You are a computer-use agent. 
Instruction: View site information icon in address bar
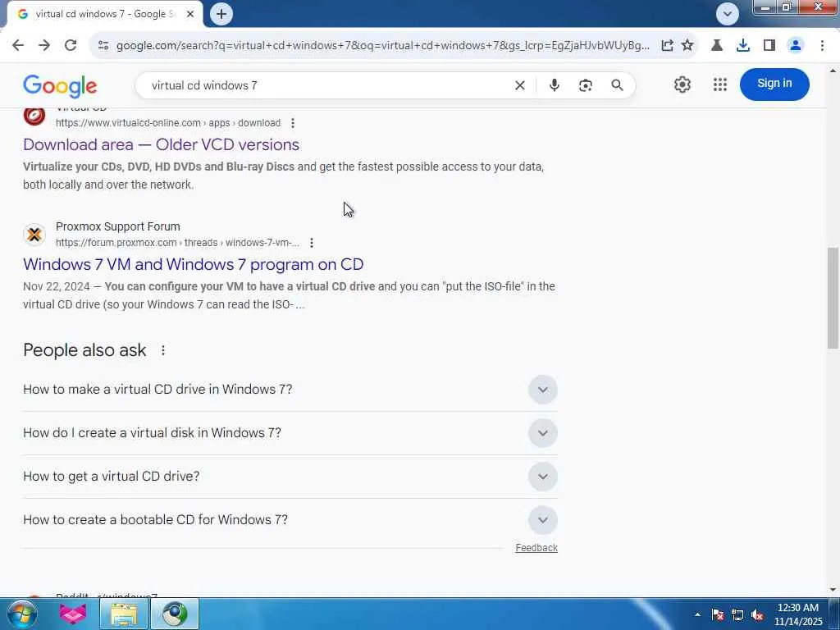[103, 46]
